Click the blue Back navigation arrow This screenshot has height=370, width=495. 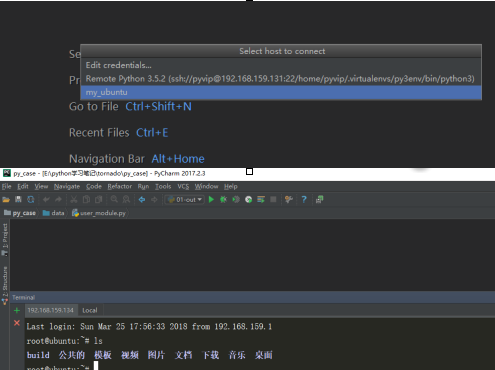142,199
